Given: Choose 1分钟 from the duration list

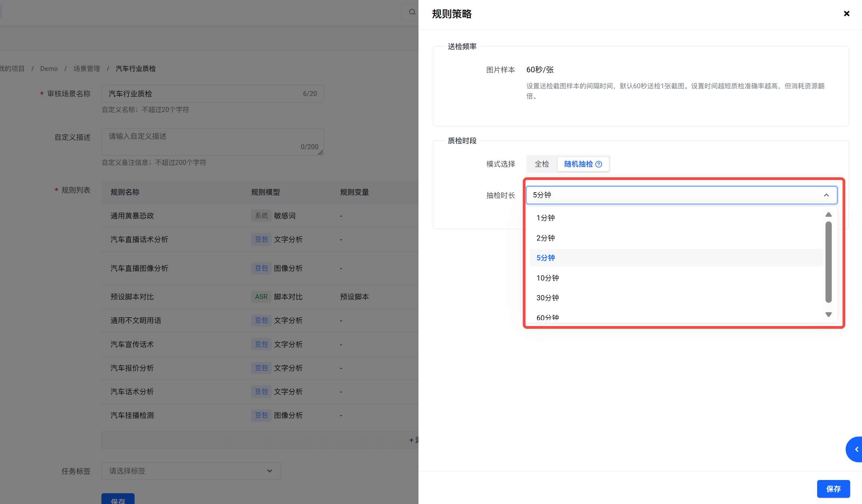Looking at the screenshot, I should pyautogui.click(x=676, y=218).
